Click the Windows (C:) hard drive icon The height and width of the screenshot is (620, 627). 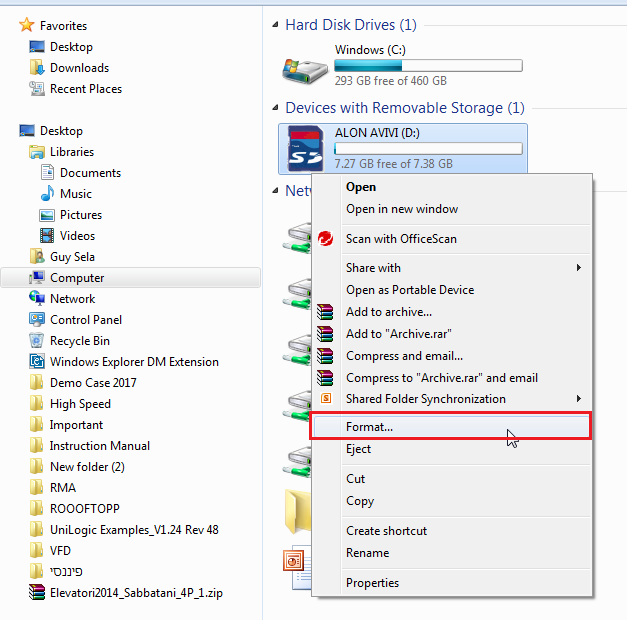pos(305,71)
